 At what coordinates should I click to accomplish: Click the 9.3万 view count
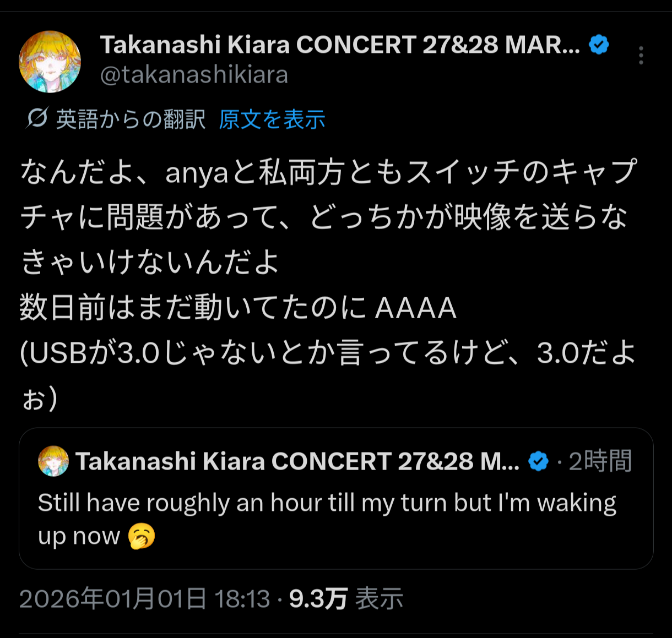(318, 598)
